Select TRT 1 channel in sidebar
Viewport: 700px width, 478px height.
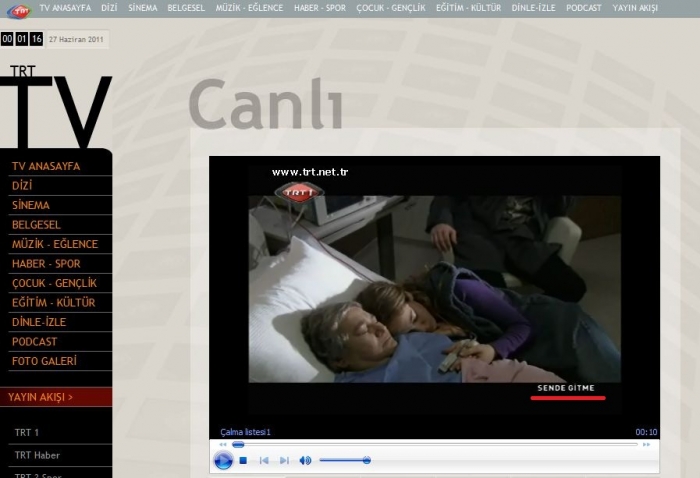point(26,432)
